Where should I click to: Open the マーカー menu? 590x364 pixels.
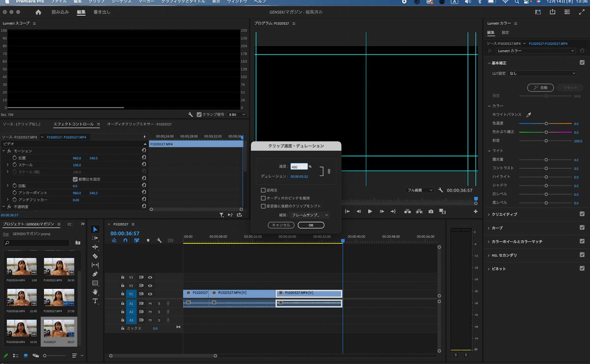[x=146, y=2]
